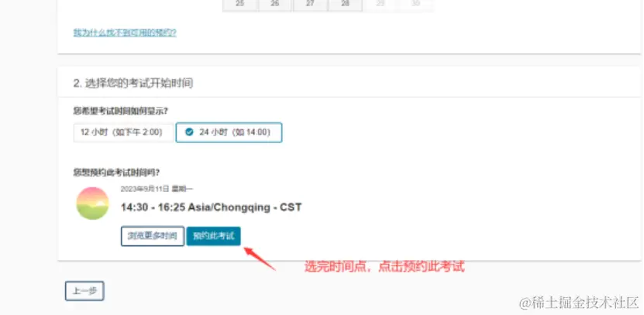The height and width of the screenshot is (315, 644).
Task: Click the 预约此考试 button to book the exam
Action: [214, 236]
